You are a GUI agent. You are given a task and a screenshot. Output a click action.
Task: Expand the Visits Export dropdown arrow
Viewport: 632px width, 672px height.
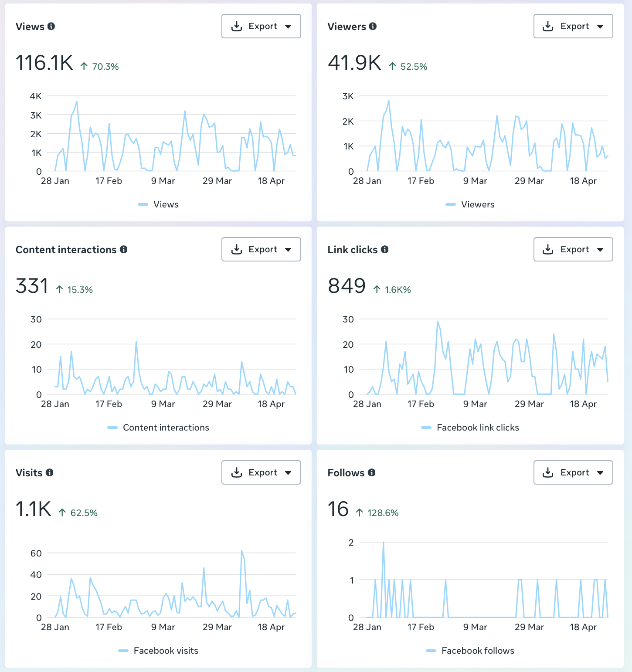288,473
